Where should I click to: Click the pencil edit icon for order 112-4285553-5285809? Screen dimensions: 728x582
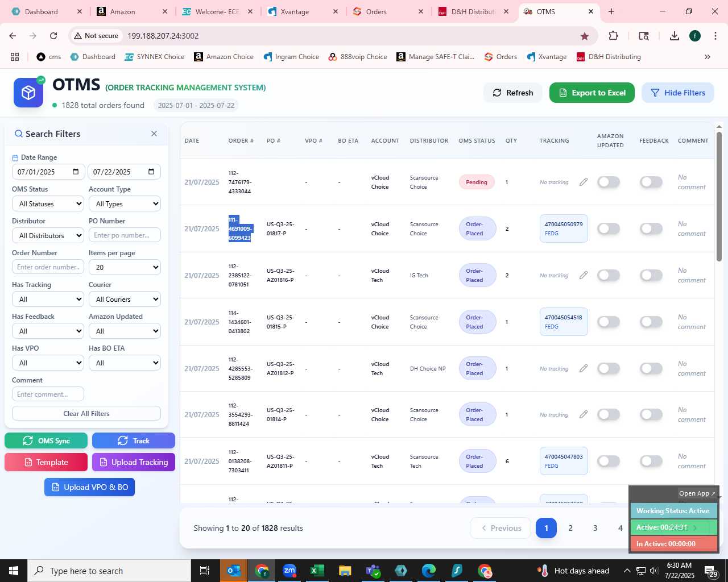pyautogui.click(x=584, y=368)
